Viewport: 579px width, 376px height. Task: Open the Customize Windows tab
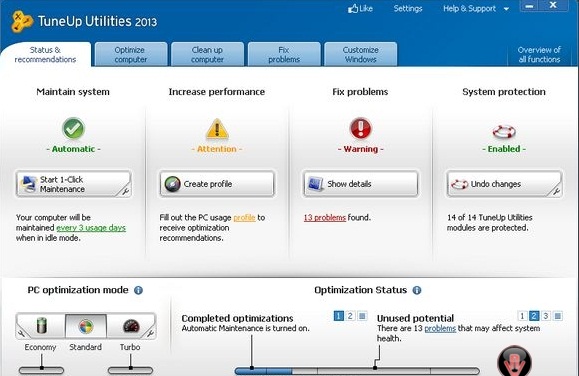tap(360, 55)
